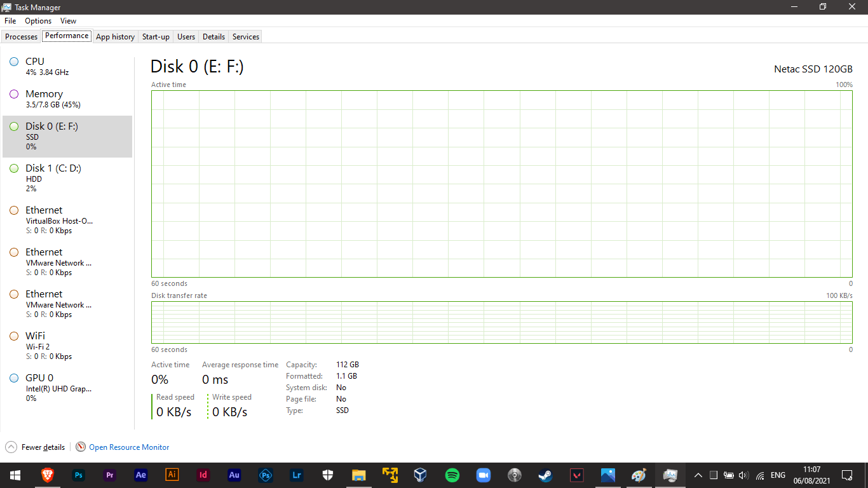Select GPU 0 Intel UHD Graphics entry
Image resolution: width=868 pixels, height=488 pixels.
point(67,388)
